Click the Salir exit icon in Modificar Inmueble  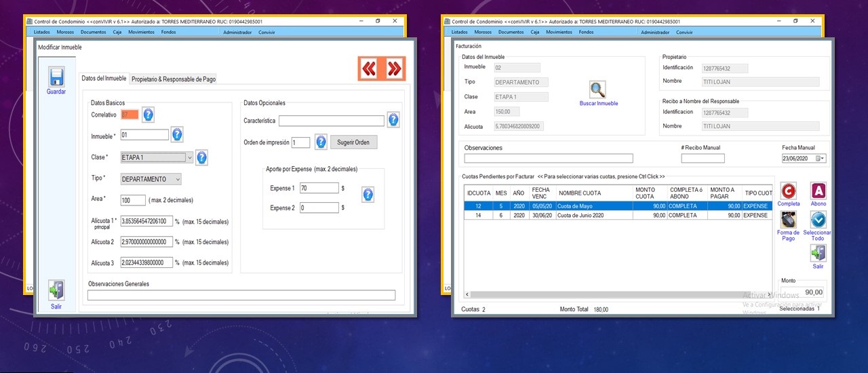click(56, 290)
